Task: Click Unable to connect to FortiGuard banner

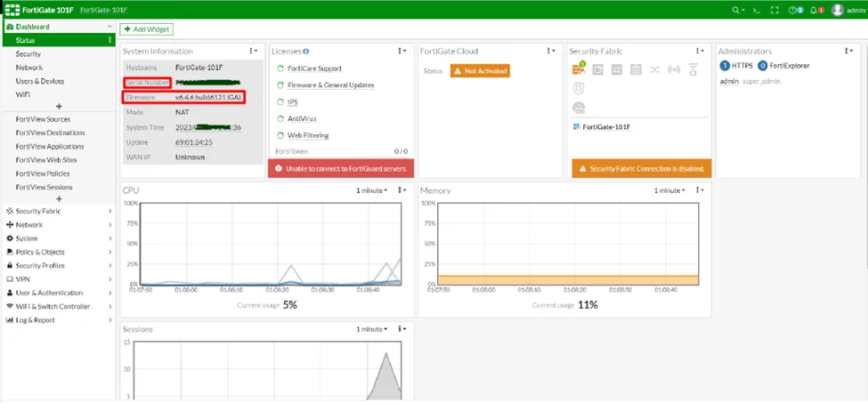Action: coord(341,169)
